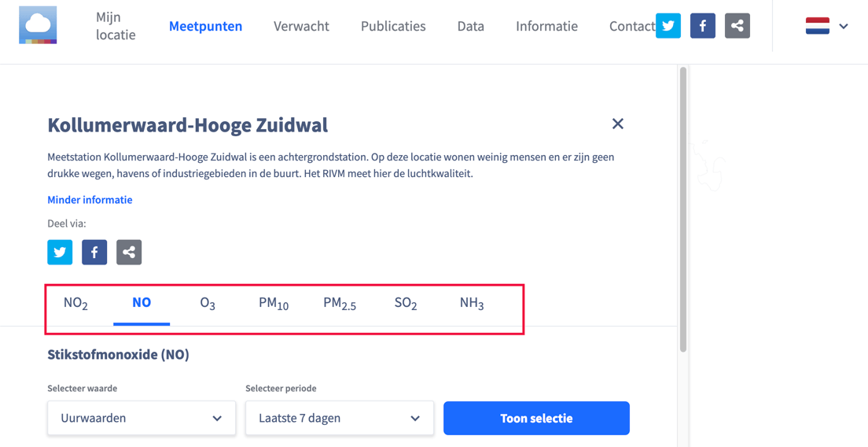
Task: Tweet this station under Deel via
Action: coord(60,252)
